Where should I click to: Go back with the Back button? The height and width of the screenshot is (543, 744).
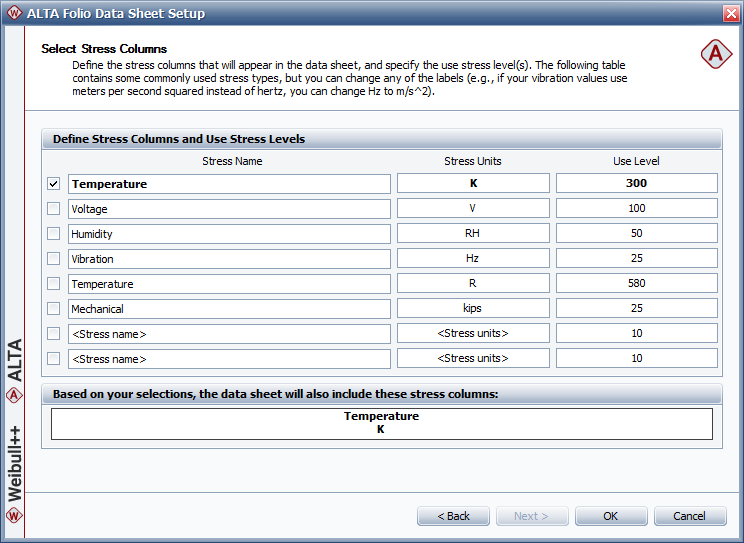[453, 516]
